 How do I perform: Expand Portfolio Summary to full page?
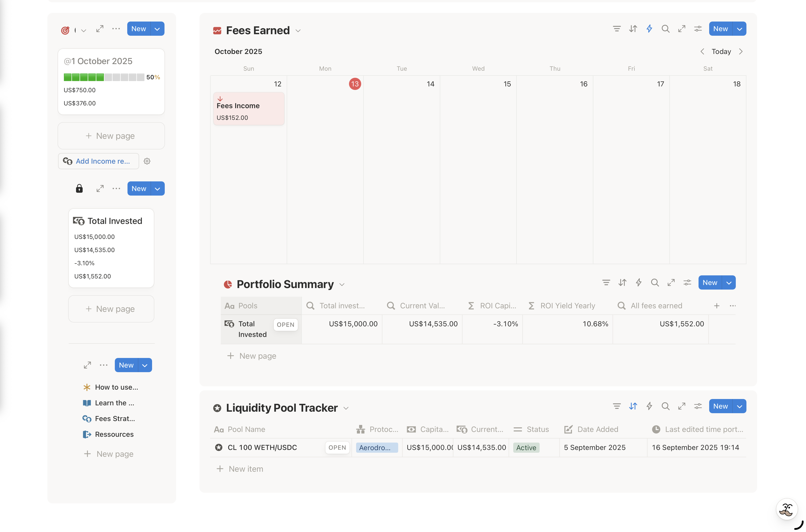671,283
